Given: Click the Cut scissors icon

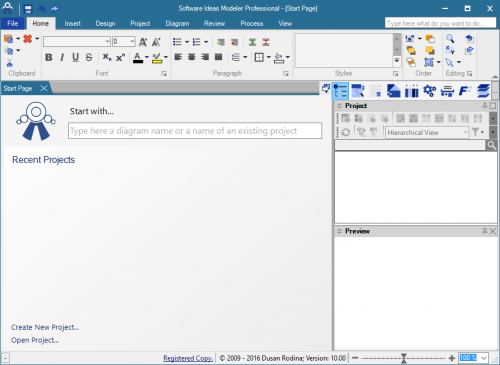Looking at the screenshot, I should pyautogui.click(x=9, y=62).
